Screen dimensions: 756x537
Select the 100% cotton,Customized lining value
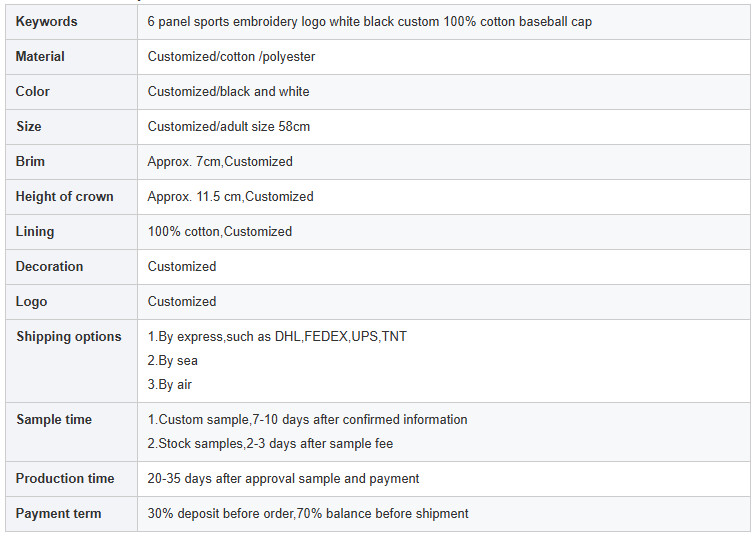pyautogui.click(x=220, y=232)
